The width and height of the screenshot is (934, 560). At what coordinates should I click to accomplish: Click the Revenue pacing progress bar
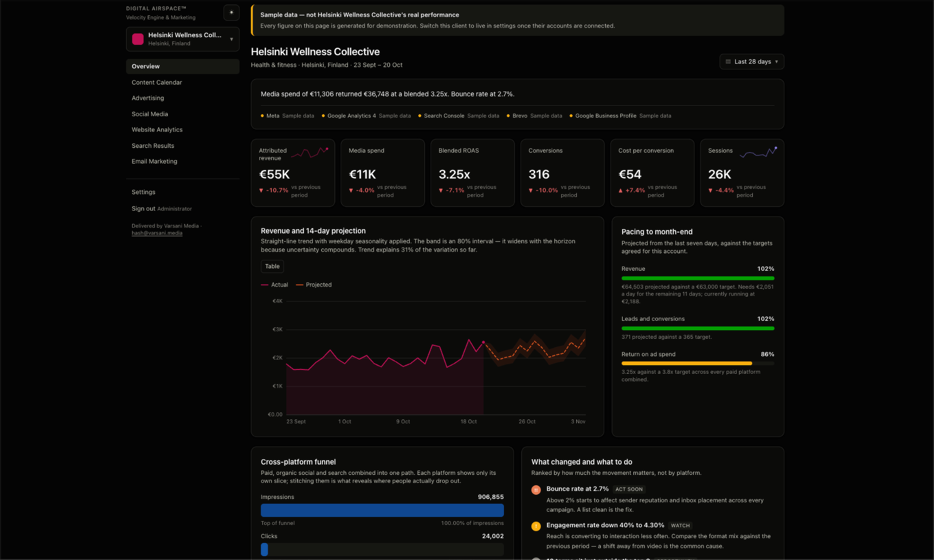click(698, 278)
